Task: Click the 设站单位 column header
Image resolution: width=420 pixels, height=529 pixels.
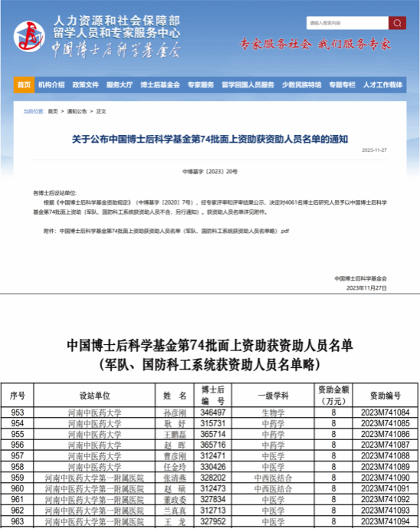Action: (94, 396)
